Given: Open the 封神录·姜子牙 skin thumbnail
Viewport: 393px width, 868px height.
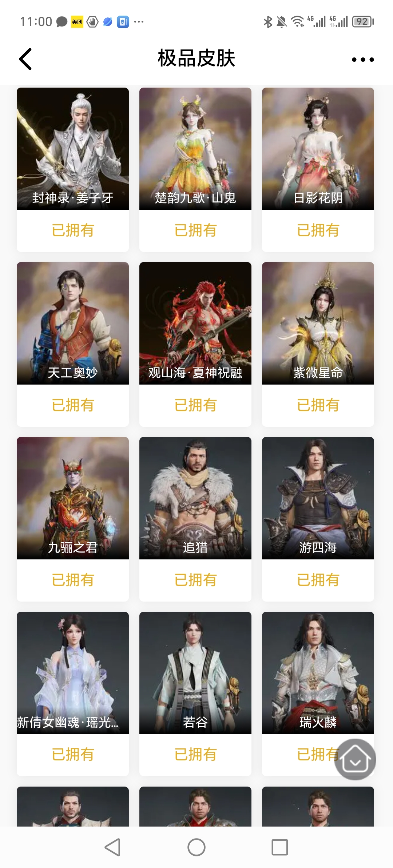Looking at the screenshot, I should (73, 149).
